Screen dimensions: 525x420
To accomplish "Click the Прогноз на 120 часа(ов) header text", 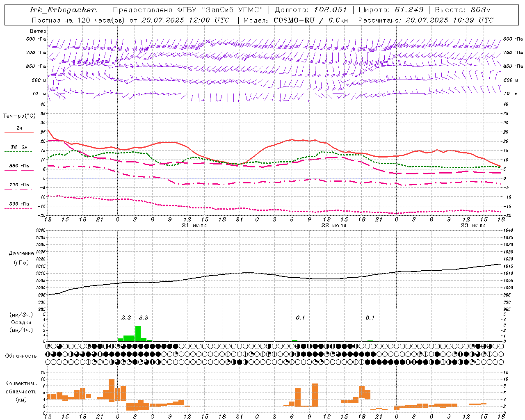I will pos(79,20).
